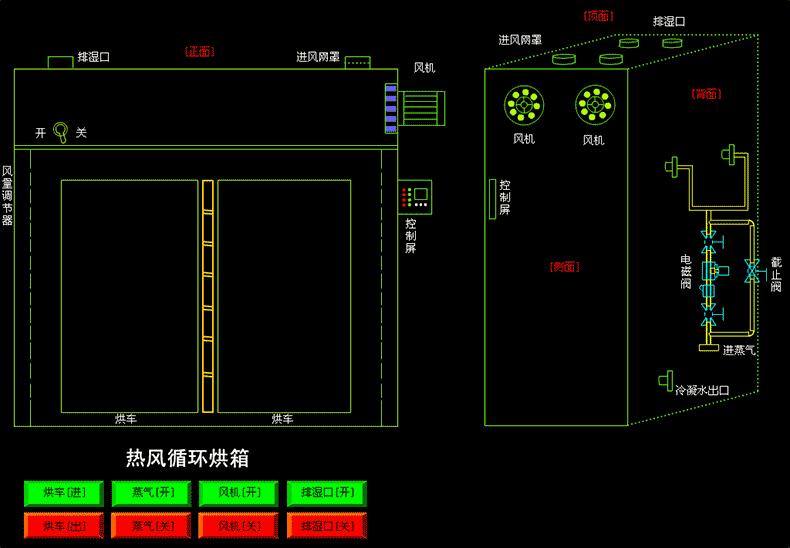Click the 开 label beside the switch

[x=41, y=132]
